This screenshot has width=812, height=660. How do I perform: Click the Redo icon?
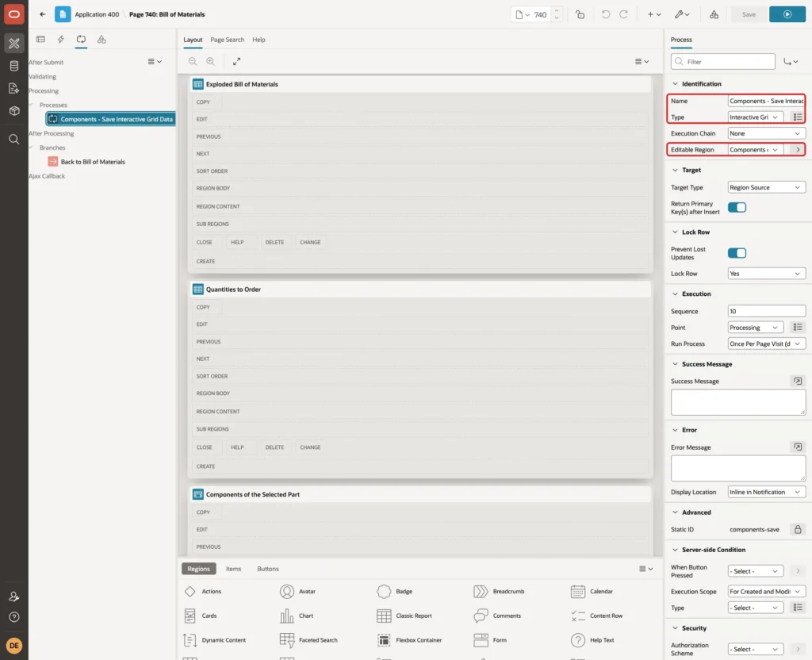click(623, 14)
